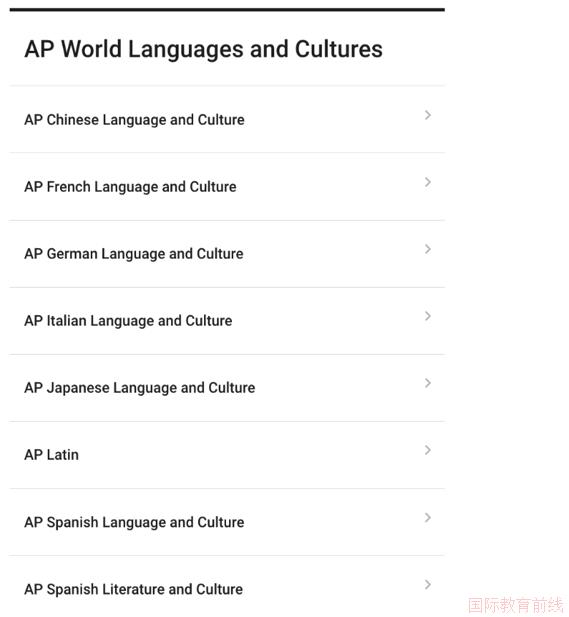Click chevron beside AP Spanish Literature
Viewport: 569px width, 617px height.
click(x=427, y=584)
